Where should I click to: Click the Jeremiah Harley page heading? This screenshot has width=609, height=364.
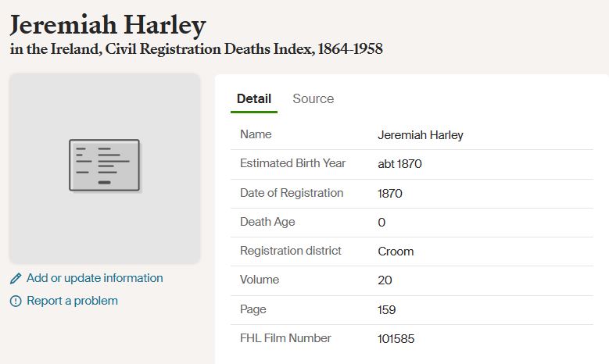click(x=108, y=25)
